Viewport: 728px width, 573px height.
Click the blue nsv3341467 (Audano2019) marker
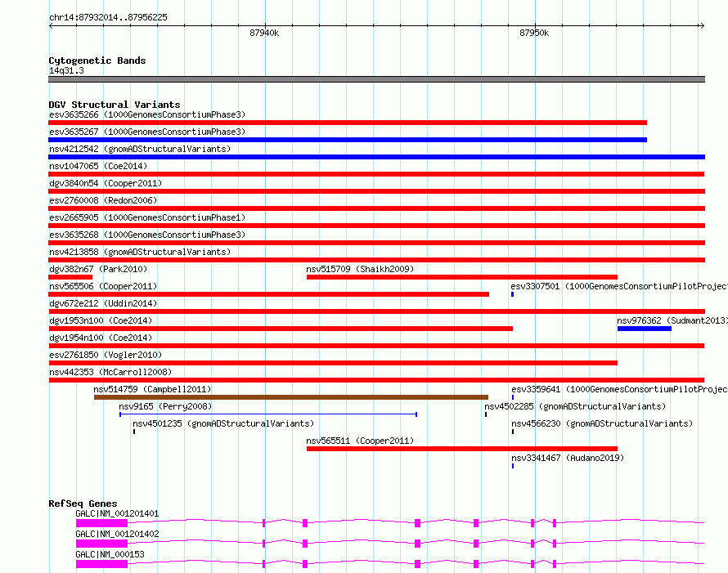(x=513, y=466)
